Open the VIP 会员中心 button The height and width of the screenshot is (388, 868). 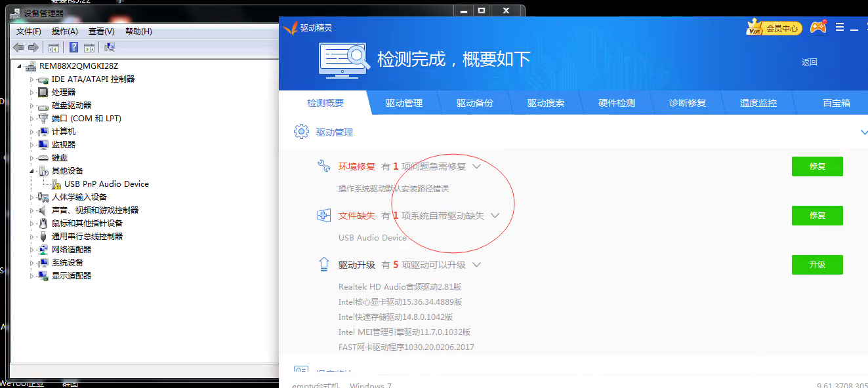[774, 28]
